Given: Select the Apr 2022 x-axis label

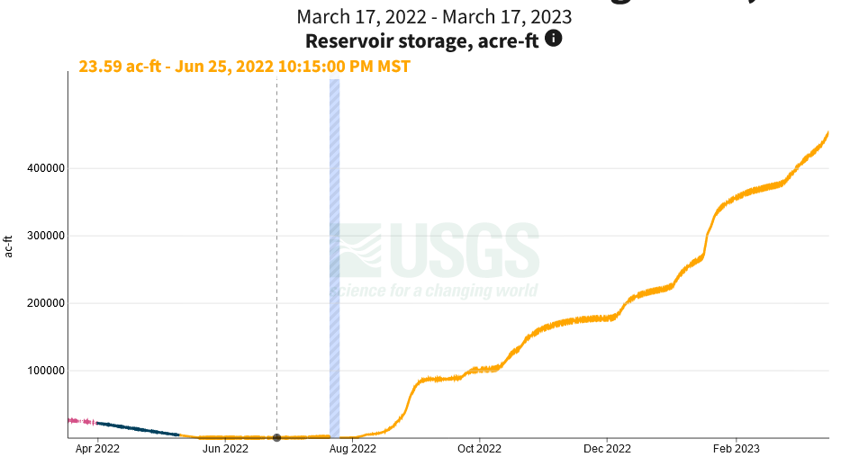Looking at the screenshot, I should pyautogui.click(x=97, y=449).
